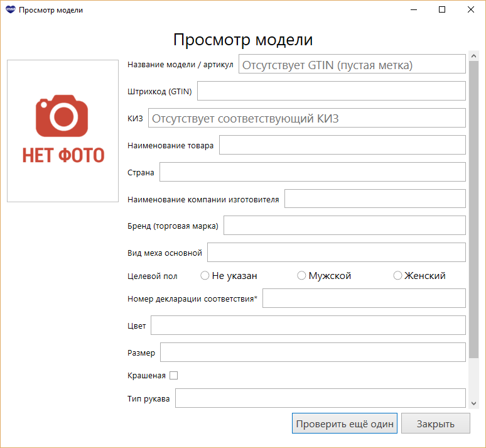486x448 pixels.
Task: Click the Тип рукава input field
Action: [x=320, y=398]
